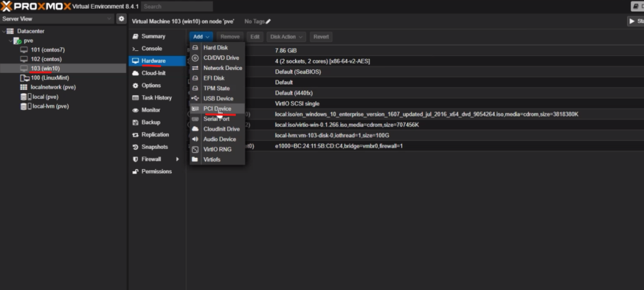Focus the top Search field
This screenshot has height=290, width=644.
[x=177, y=6]
